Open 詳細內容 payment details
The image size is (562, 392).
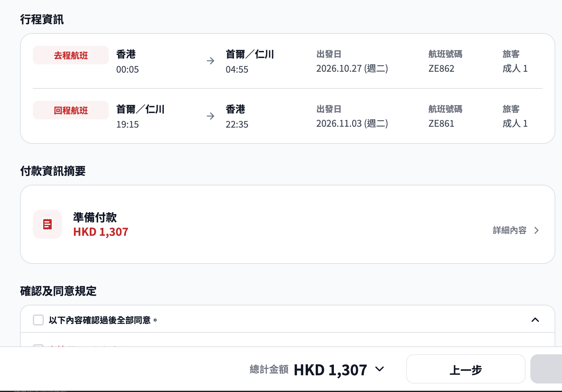(510, 230)
